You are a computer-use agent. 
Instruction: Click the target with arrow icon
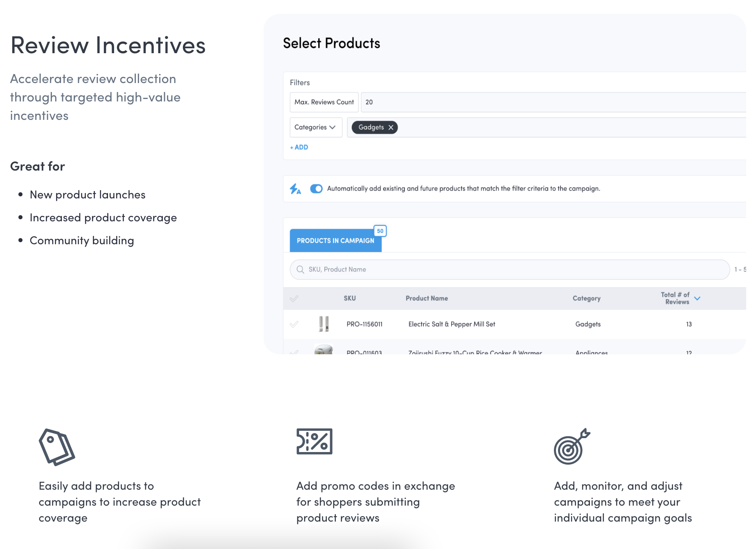click(571, 446)
